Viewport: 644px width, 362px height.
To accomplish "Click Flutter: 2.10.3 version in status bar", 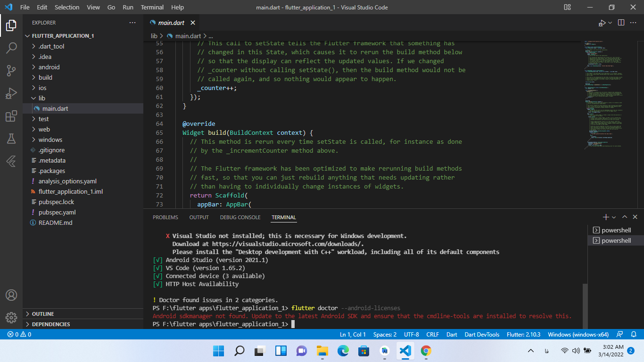I will (x=523, y=334).
